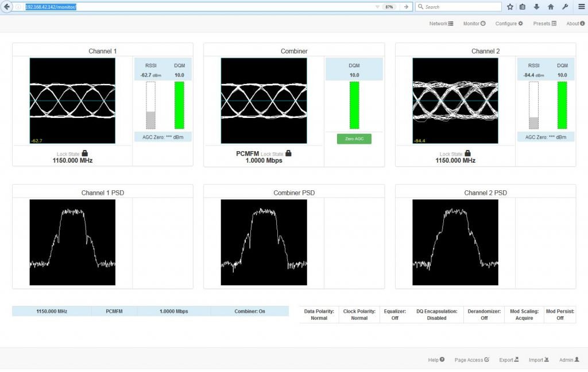
Task: Click the Export link in footer
Action: [x=509, y=359]
